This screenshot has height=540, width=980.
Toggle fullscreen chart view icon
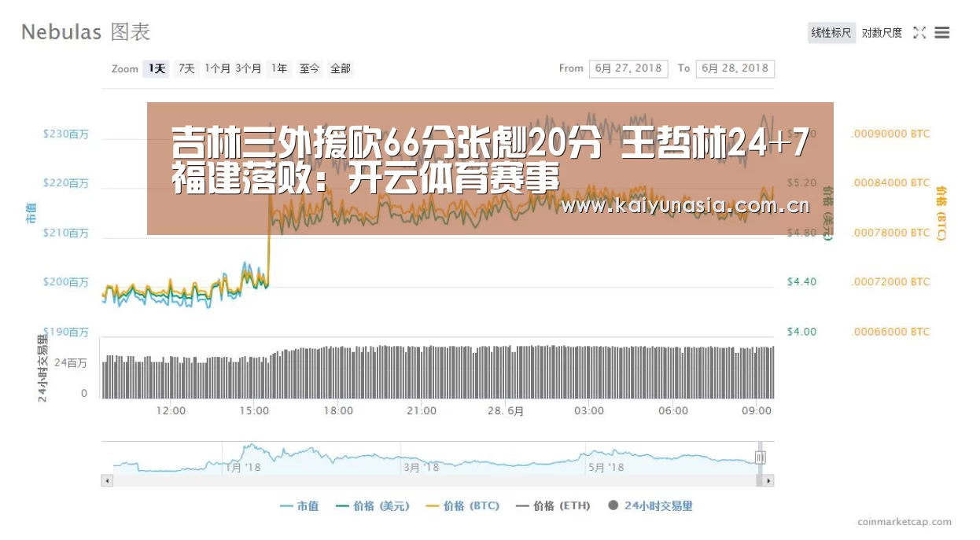click(x=919, y=33)
